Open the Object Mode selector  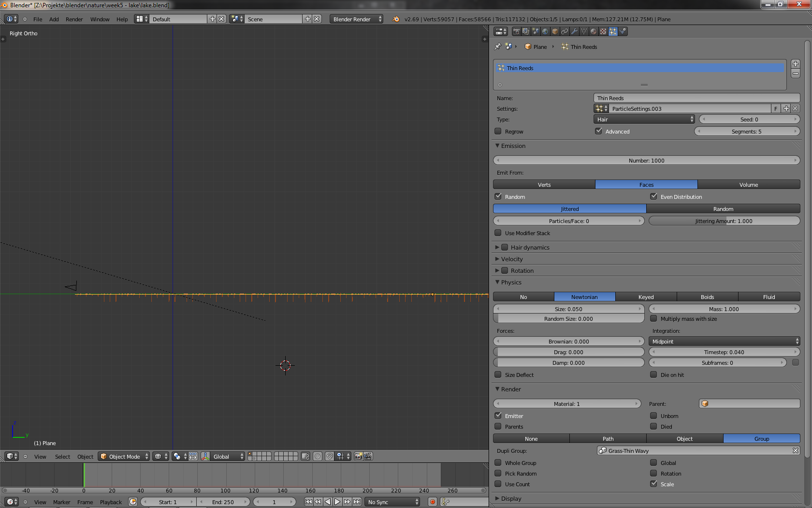[x=124, y=456]
